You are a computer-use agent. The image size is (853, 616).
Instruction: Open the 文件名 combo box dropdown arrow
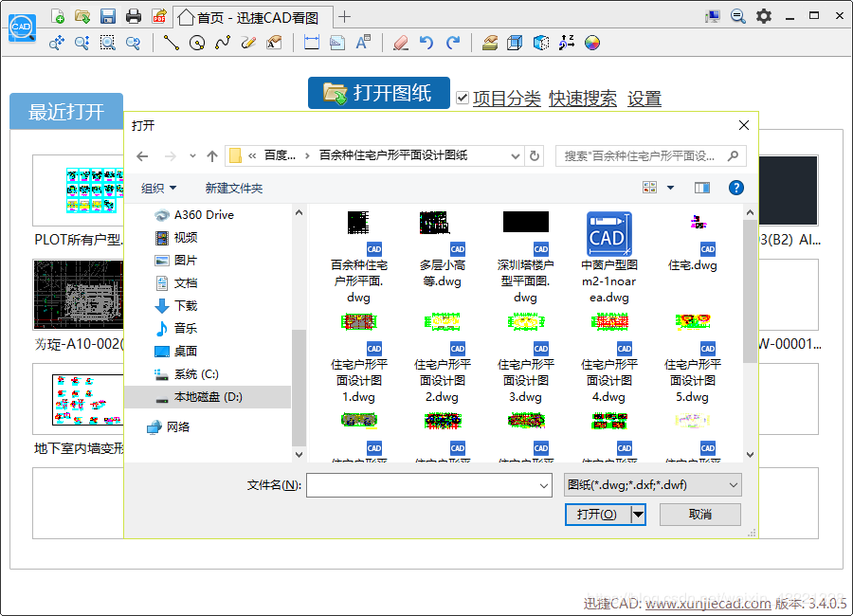(543, 485)
